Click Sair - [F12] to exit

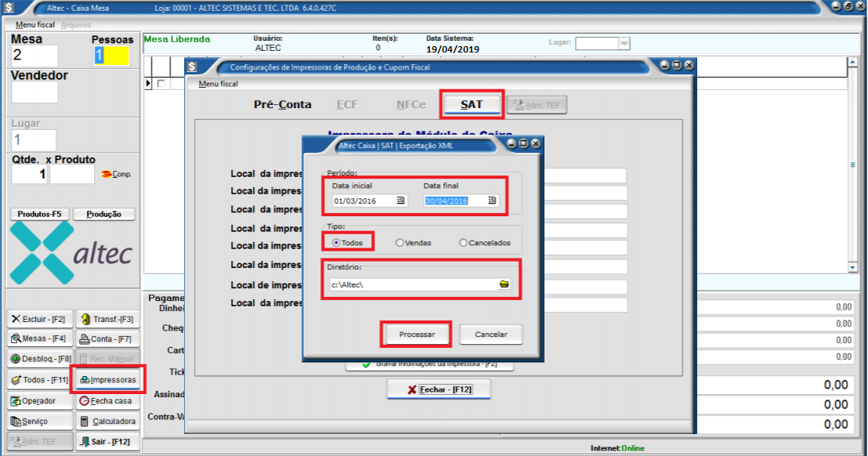coord(107,442)
